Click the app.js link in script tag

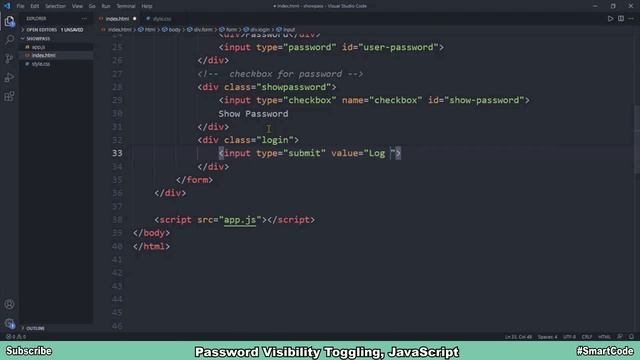coord(240,220)
